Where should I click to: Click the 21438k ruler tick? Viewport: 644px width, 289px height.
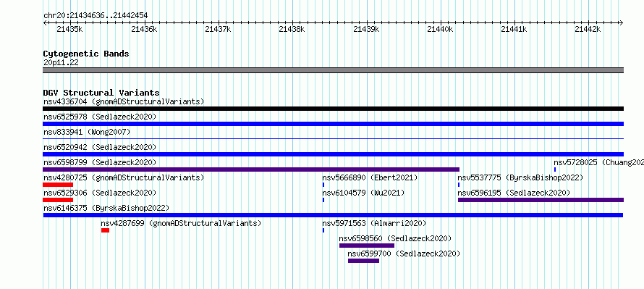(292, 29)
